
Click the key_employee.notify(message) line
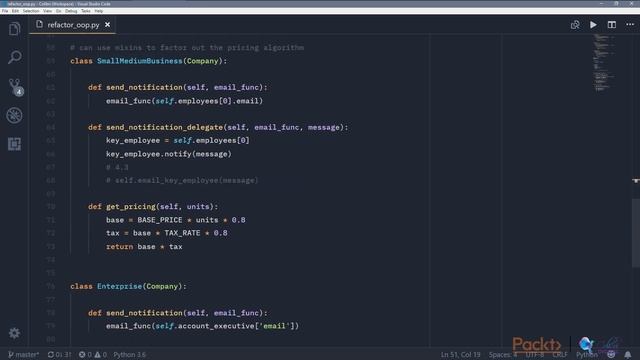click(169, 154)
